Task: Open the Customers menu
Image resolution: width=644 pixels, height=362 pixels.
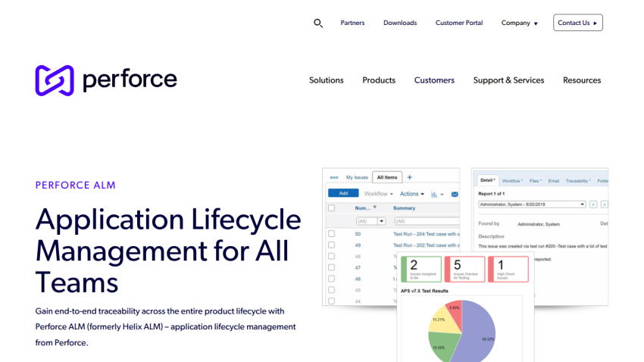Action: [x=434, y=80]
